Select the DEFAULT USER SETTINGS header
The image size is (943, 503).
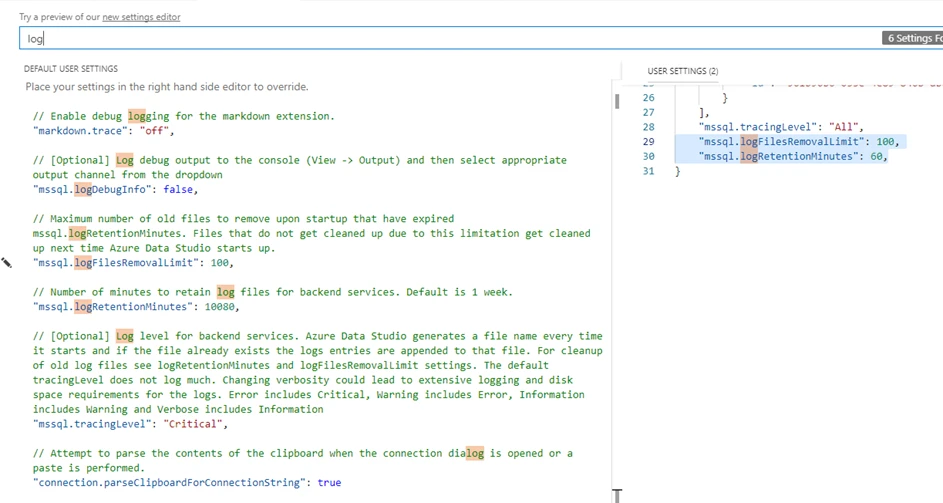[71, 68]
